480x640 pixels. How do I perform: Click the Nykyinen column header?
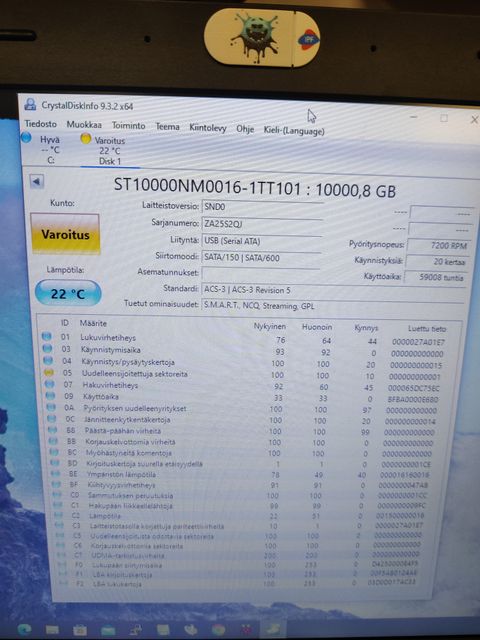coord(270,326)
